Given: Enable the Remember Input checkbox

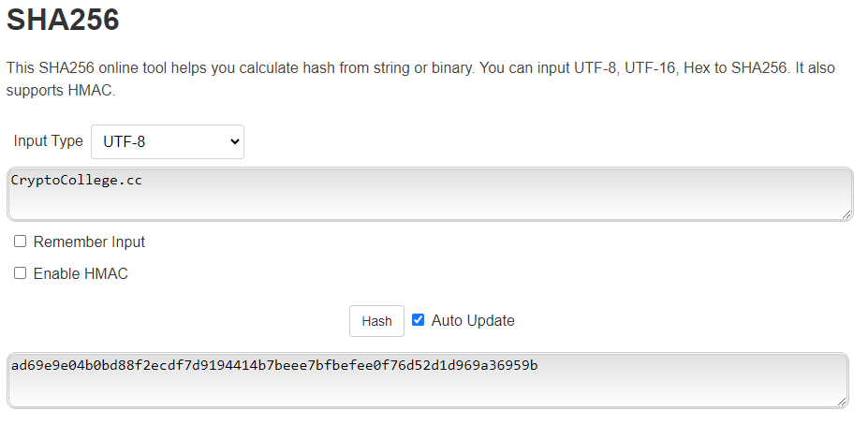Looking at the screenshot, I should pyautogui.click(x=20, y=242).
